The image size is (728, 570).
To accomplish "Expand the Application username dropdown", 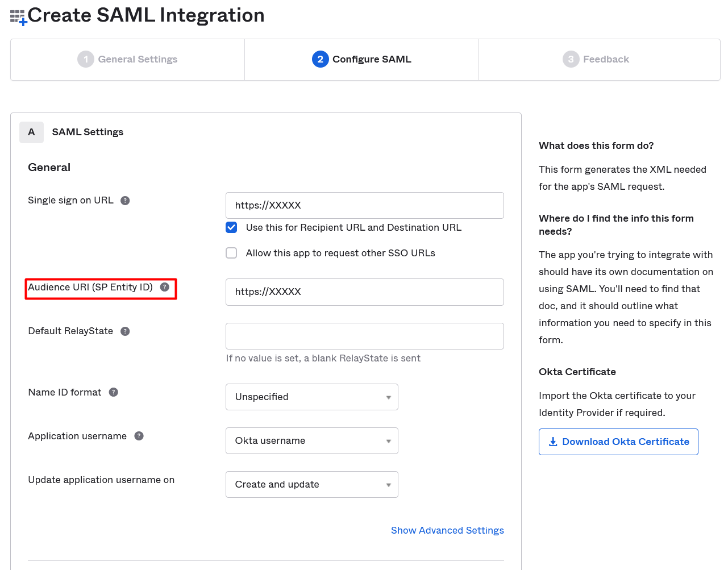I will point(311,440).
